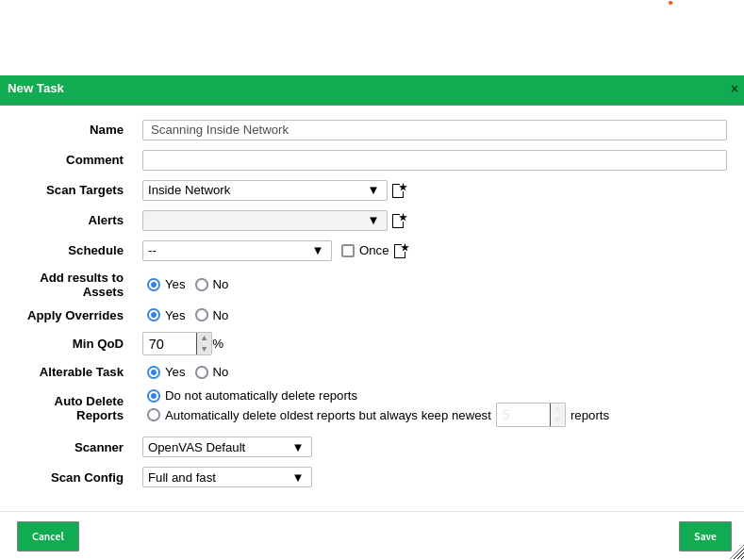
Task: Save the new task
Action: (705, 536)
